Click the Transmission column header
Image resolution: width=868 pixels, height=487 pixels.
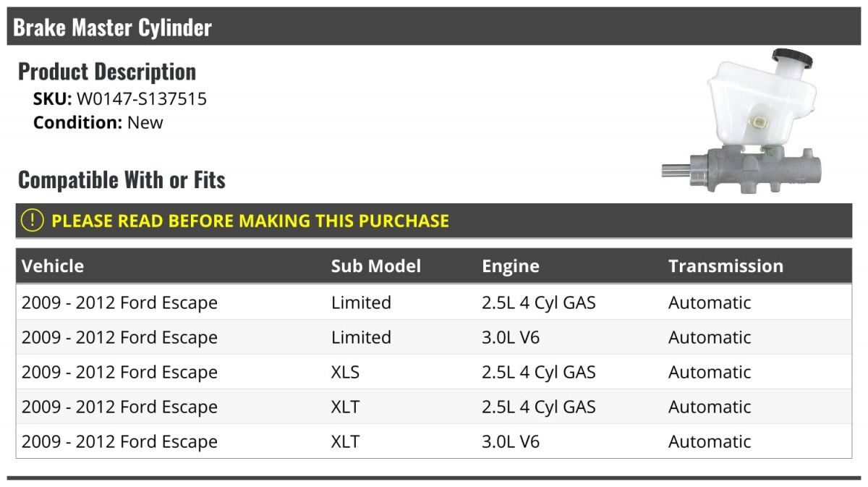point(726,266)
